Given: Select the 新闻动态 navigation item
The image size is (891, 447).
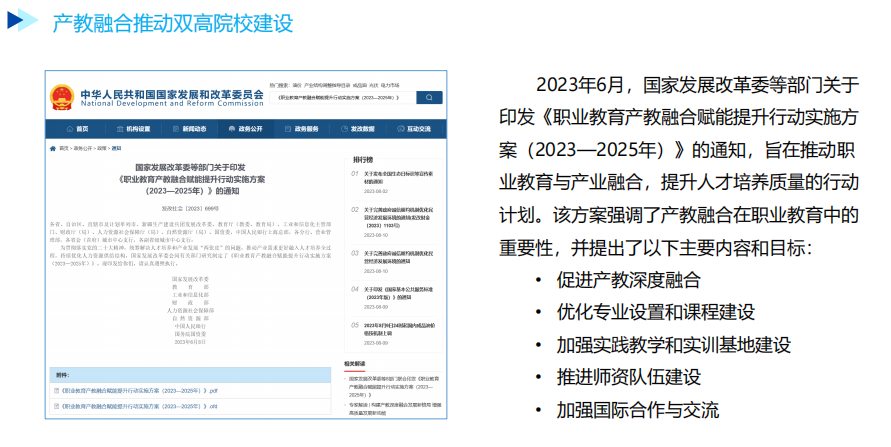Looking at the screenshot, I should pyautogui.click(x=191, y=129).
